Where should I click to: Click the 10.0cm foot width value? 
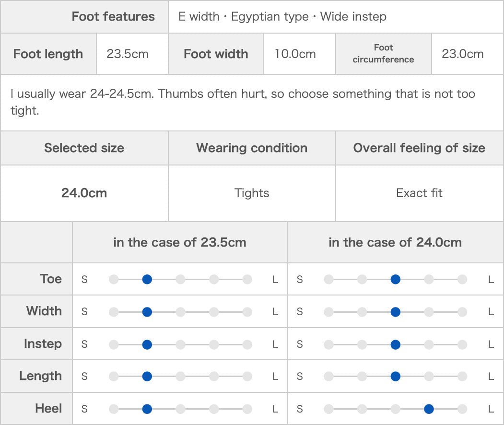click(295, 54)
